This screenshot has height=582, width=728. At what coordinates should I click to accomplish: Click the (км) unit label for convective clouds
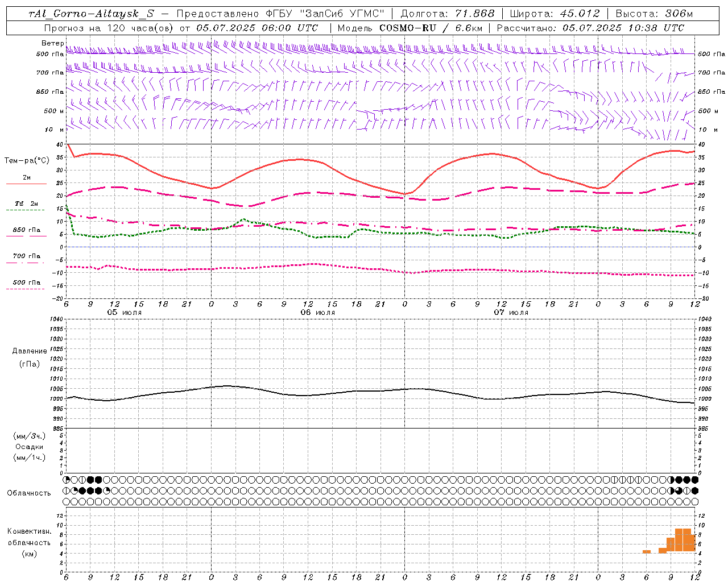pos(30,554)
